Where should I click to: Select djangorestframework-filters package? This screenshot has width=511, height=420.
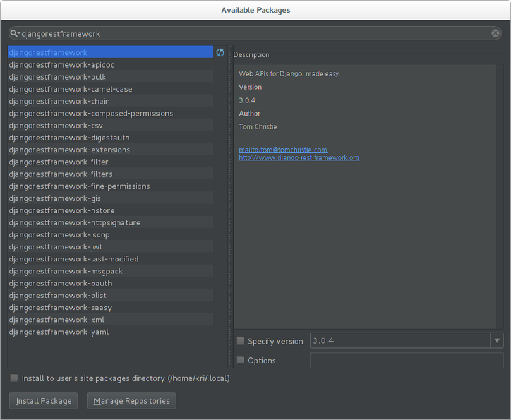[110, 174]
